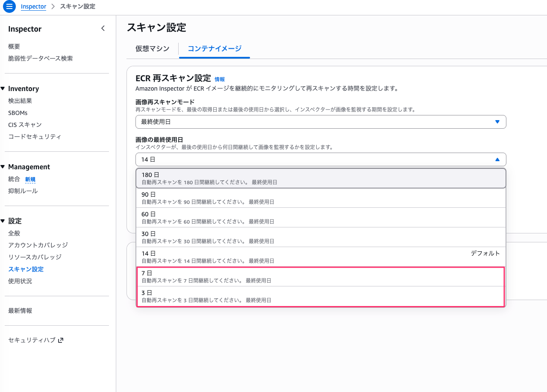The image size is (547, 392).
Task: Open CIS スキャン in the sidebar
Action: [x=25, y=125]
